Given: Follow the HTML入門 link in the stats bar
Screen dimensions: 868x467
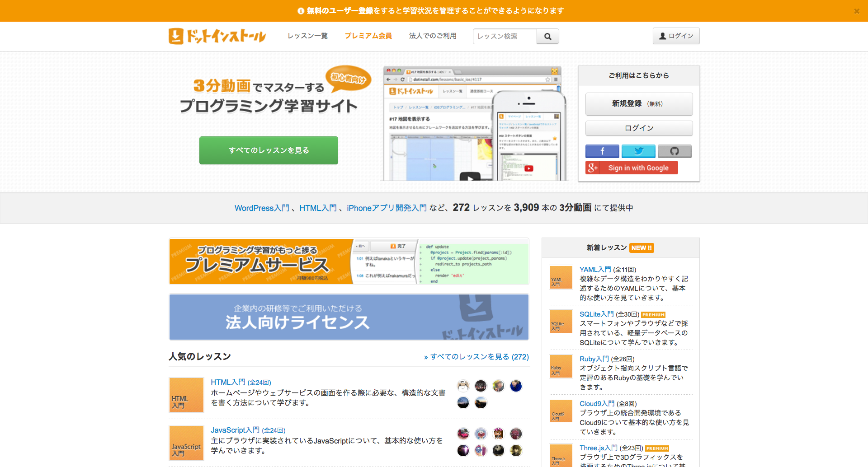Looking at the screenshot, I should tap(318, 208).
